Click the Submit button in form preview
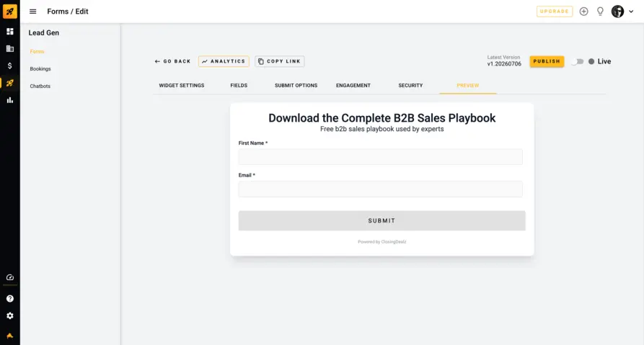The image size is (644, 345). (x=381, y=220)
